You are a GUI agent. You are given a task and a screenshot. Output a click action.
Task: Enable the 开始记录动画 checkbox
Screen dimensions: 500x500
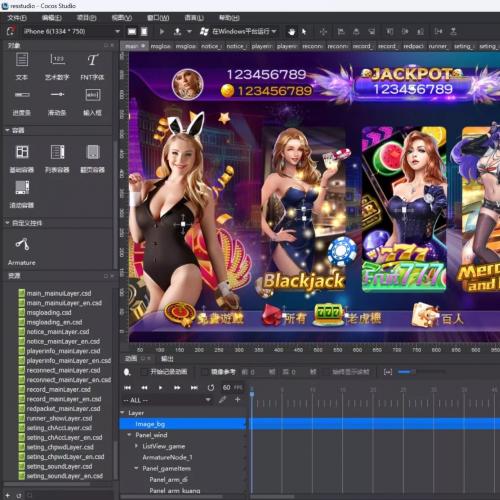pyautogui.click(x=144, y=372)
